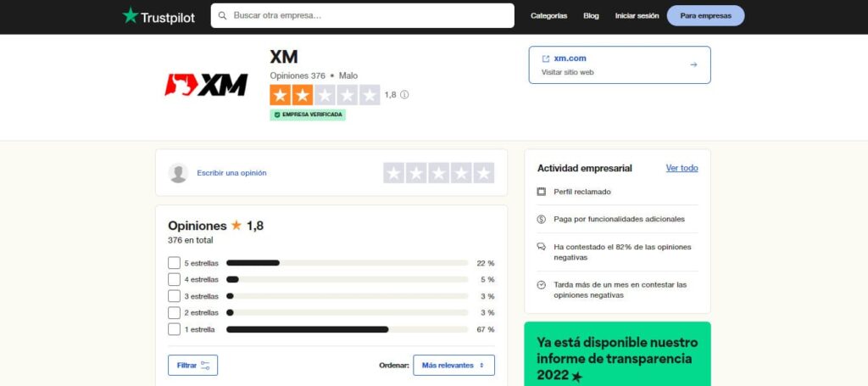Screen dimensions: 868x386
Task: Rate with the third empty star
Action: pos(438,173)
